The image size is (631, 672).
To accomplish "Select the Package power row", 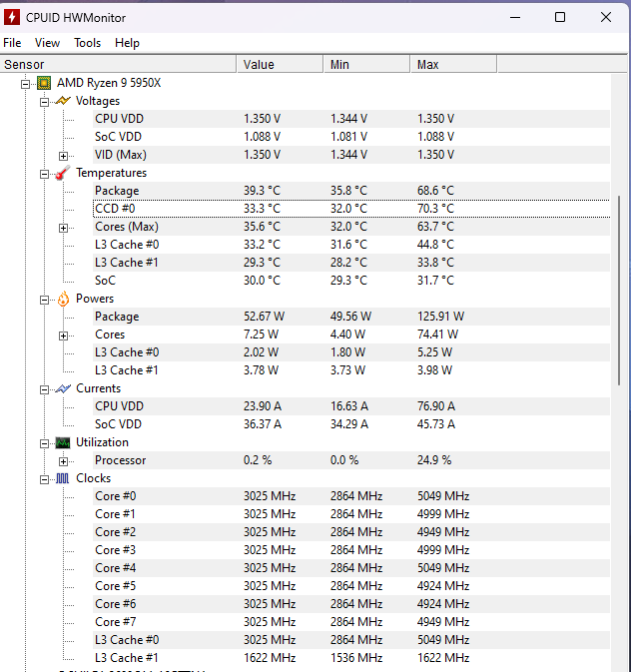I will (x=351, y=317).
